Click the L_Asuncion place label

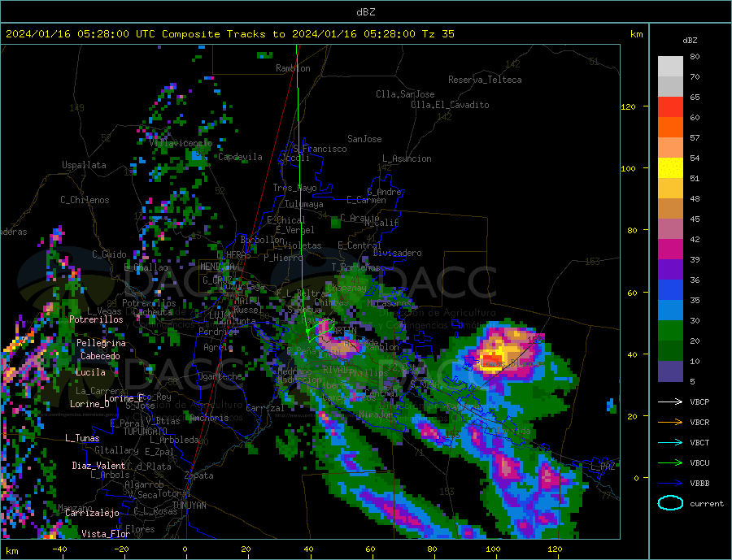pos(407,158)
